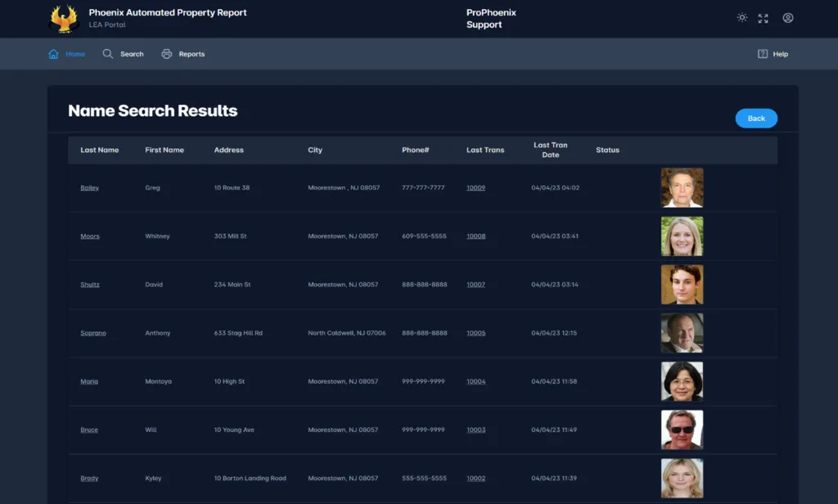Click the Status column header
Viewport: 838px width, 504px height.
(x=608, y=151)
